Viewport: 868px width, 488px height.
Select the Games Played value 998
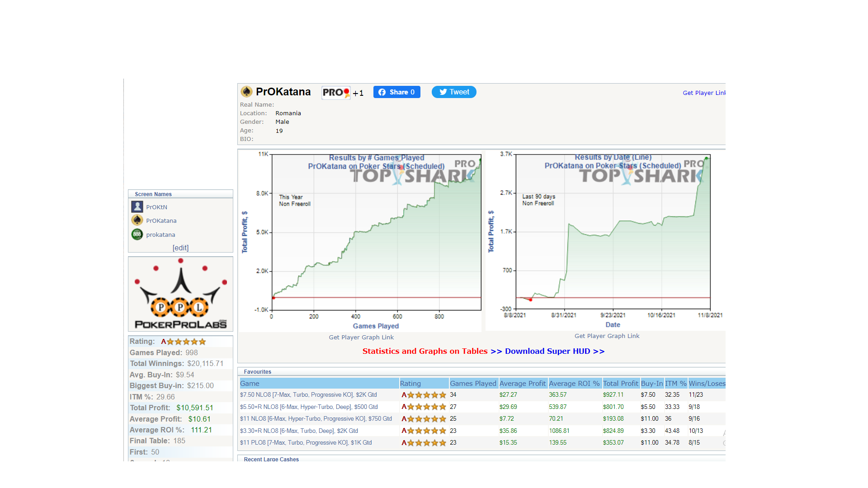[x=191, y=353]
